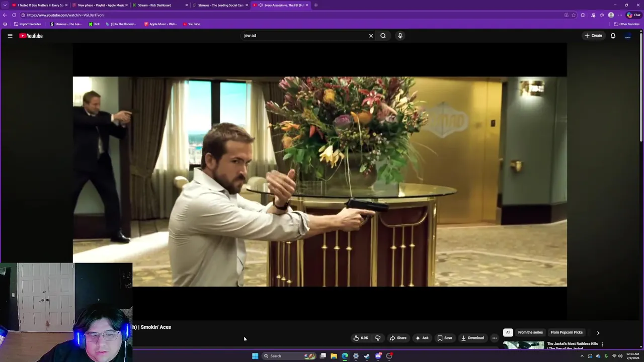The image size is (644, 362).
Task: Click the taskbar Search box
Action: 289,356
